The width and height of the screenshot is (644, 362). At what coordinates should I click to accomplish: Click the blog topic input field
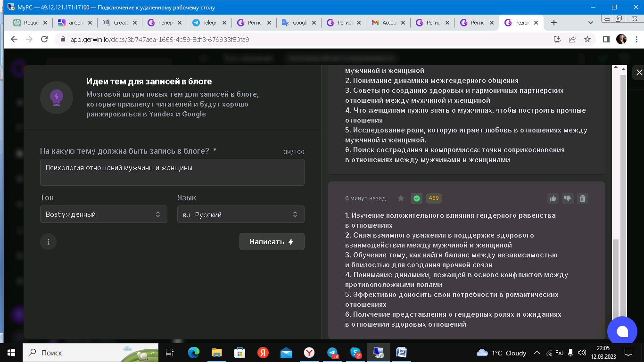tap(172, 172)
